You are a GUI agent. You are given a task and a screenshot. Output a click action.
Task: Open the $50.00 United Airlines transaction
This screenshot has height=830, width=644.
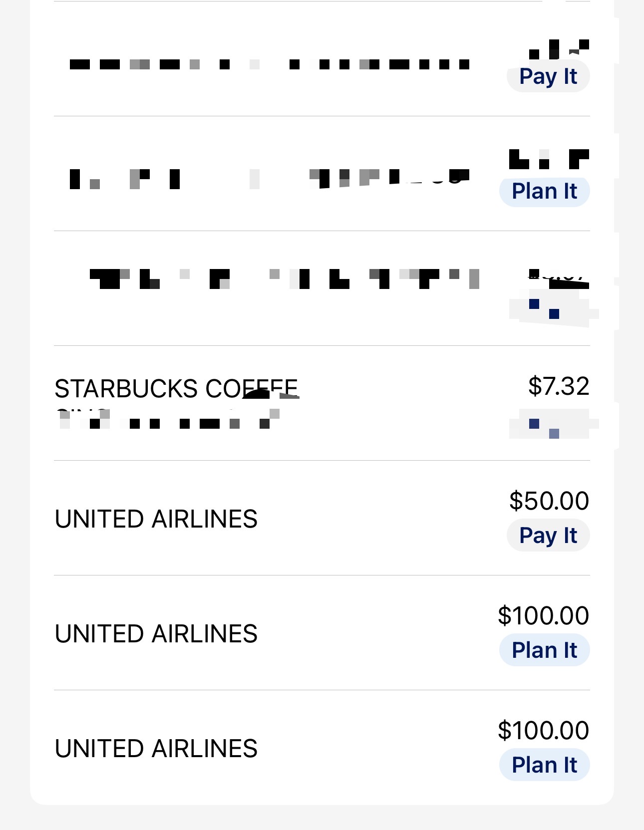click(322, 518)
